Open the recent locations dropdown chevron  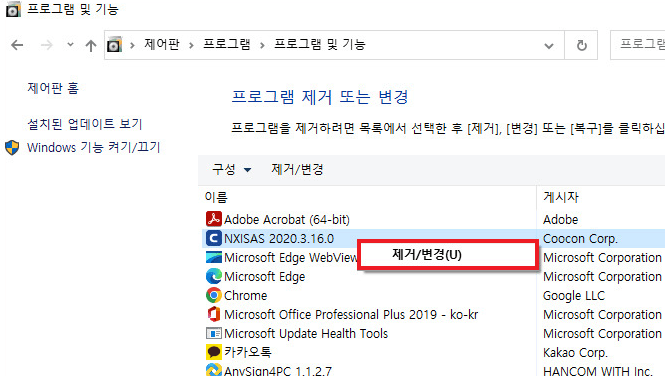(x=70, y=45)
